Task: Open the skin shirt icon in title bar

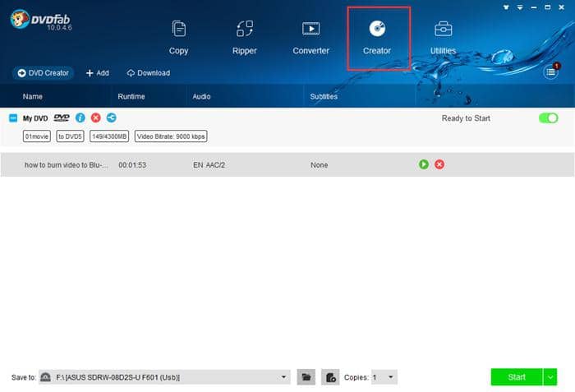Action: coord(507,7)
